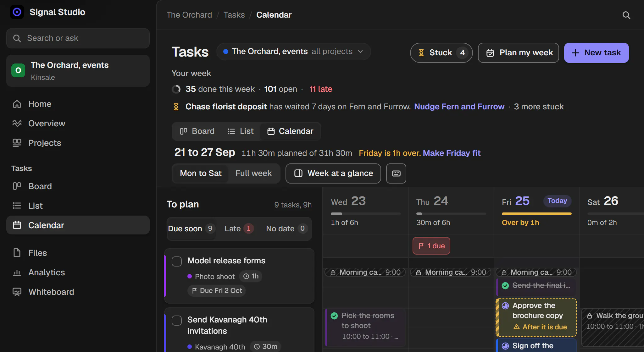Open Wednesday's Morning ca... 9:00 event
The image size is (644, 352).
(365, 272)
